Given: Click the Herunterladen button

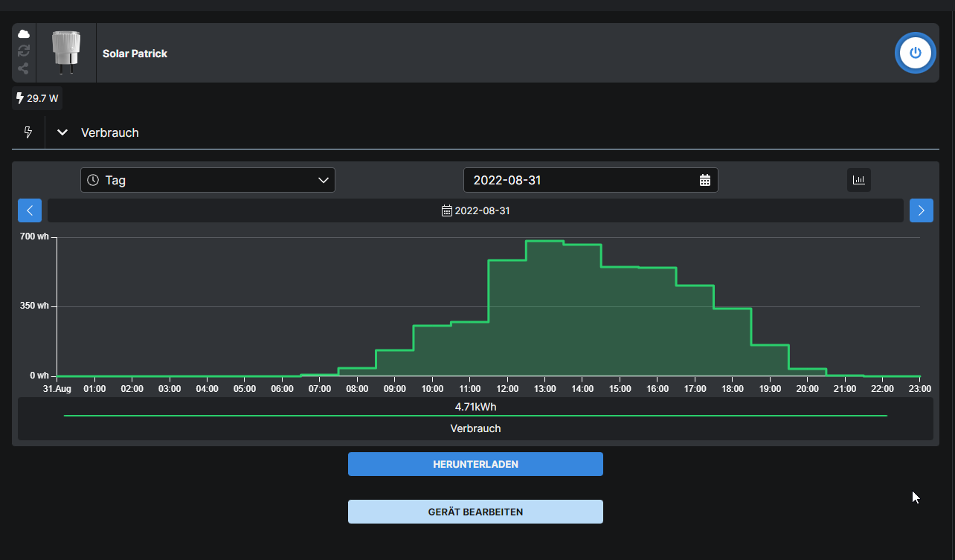Looking at the screenshot, I should [x=475, y=464].
